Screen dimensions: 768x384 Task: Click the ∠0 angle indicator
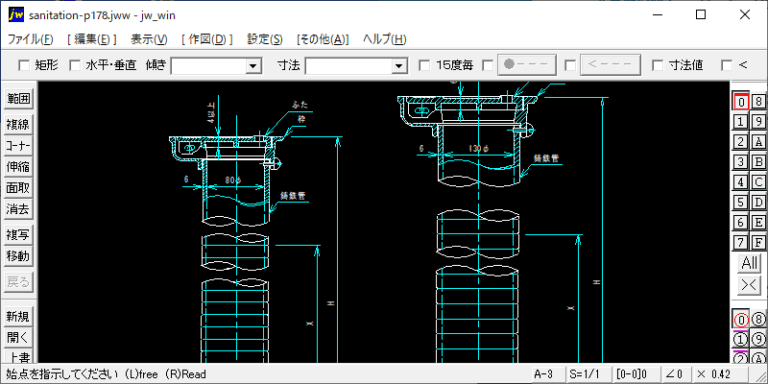click(675, 374)
